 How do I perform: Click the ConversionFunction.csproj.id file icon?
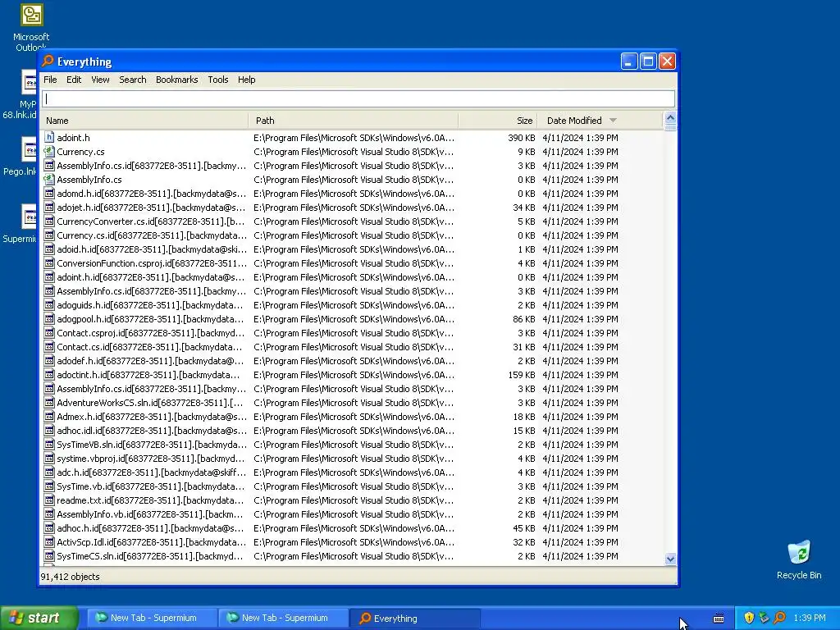point(49,263)
